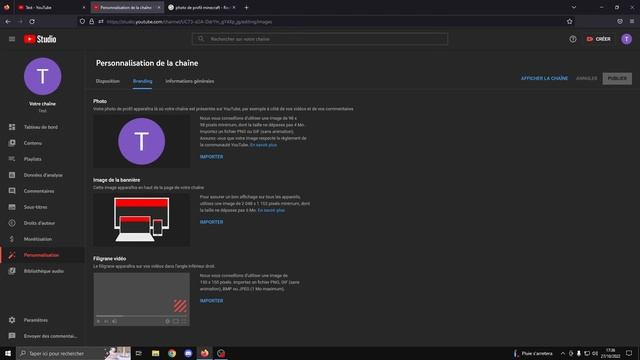The height and width of the screenshot is (360, 640).
Task: Open Données d'analyse analytics icon
Action: [x=12, y=175]
